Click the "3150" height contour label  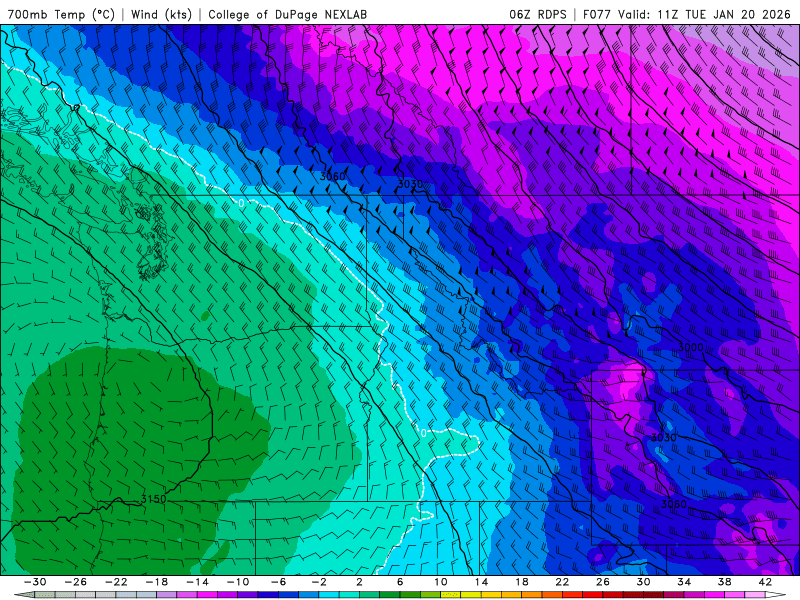click(154, 499)
